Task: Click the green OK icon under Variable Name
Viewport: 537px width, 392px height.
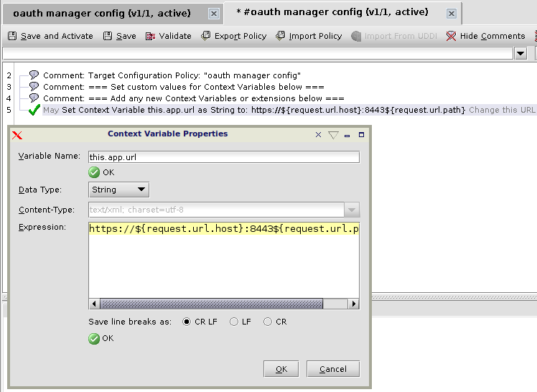Action: (x=94, y=172)
